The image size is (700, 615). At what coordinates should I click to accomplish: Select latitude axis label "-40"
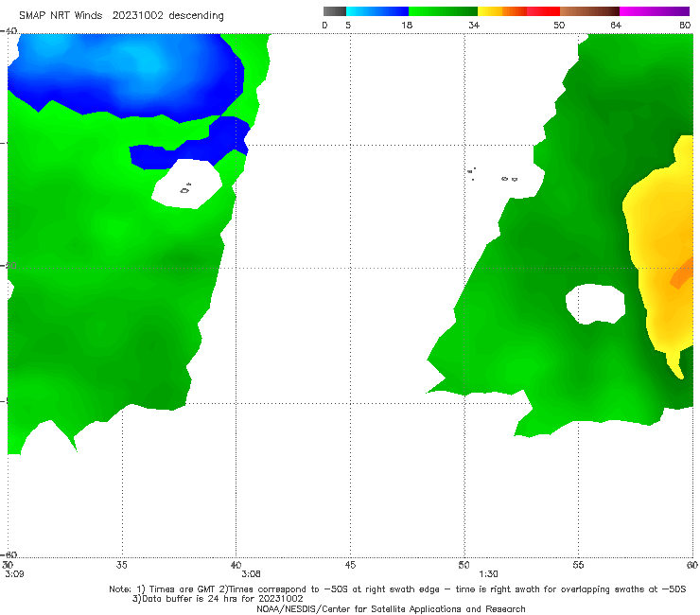9,31
